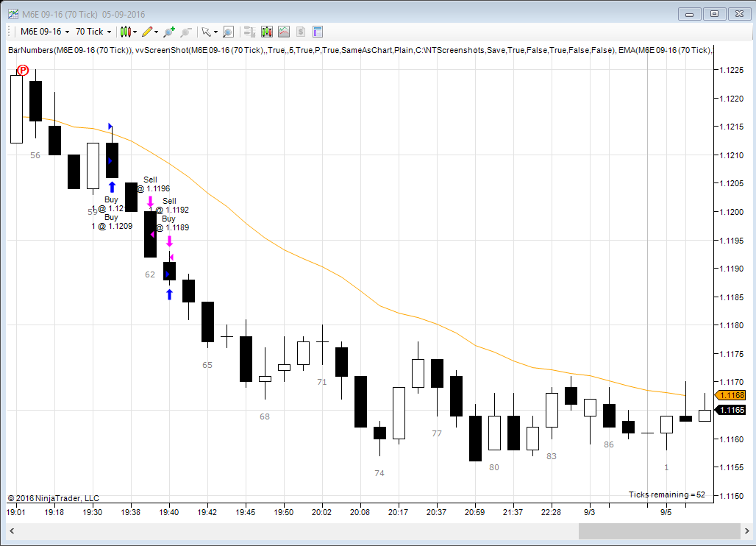The height and width of the screenshot is (546, 756).
Task: Click the 'Ticks remaining = 52' text
Action: (667, 495)
